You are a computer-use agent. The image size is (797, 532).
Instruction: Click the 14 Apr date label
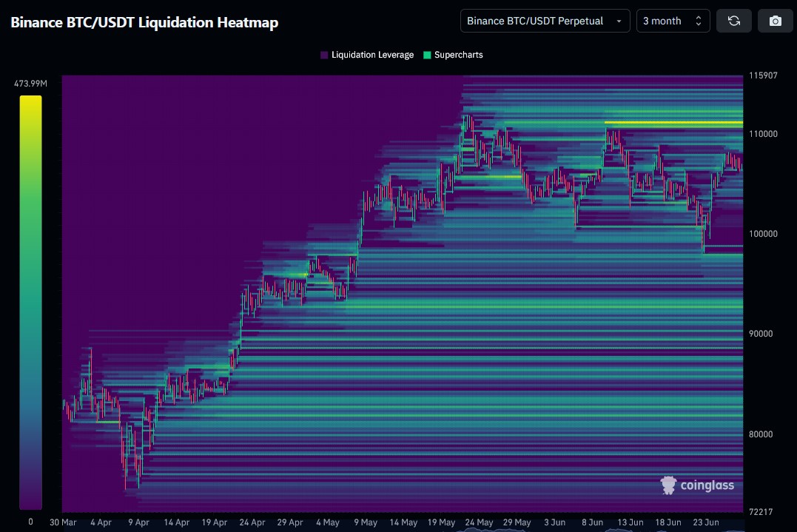click(176, 522)
